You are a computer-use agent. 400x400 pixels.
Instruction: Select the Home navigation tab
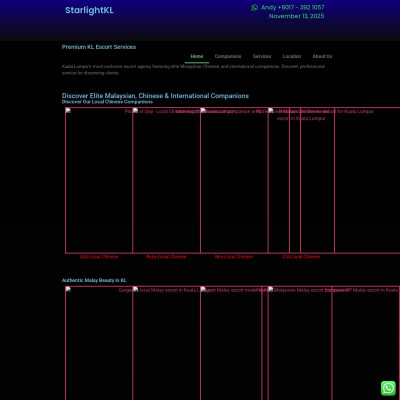click(197, 56)
